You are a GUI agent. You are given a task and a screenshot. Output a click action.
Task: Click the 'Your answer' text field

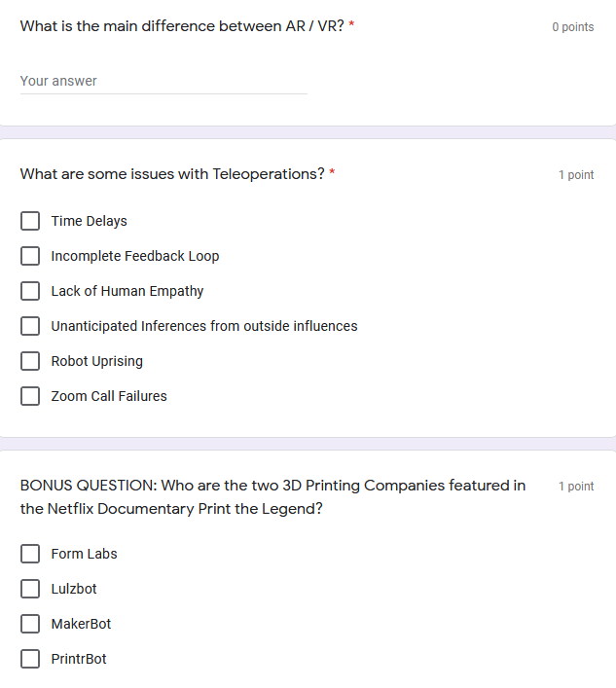163,82
